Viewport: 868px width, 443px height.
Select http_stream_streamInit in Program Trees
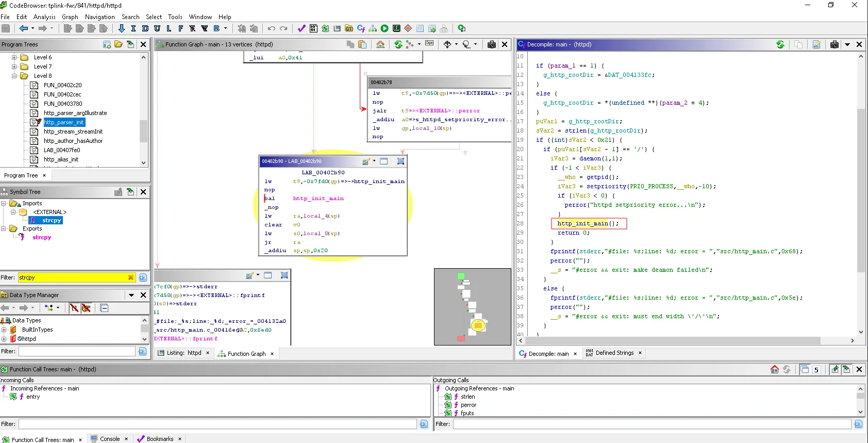click(x=73, y=132)
